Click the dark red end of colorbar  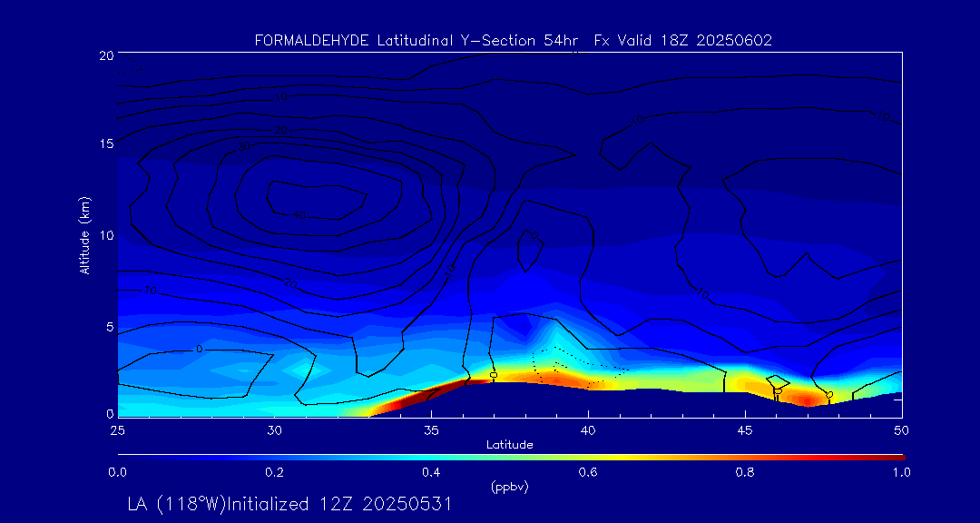tap(891, 458)
